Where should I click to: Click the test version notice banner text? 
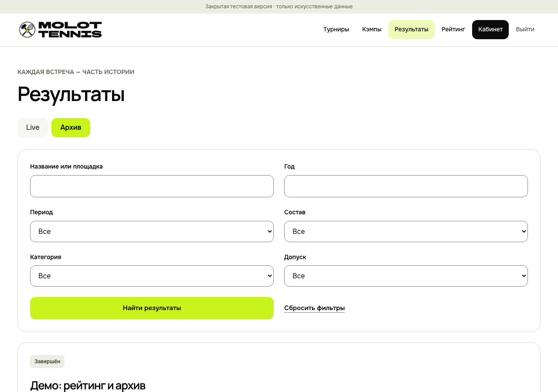tap(279, 7)
